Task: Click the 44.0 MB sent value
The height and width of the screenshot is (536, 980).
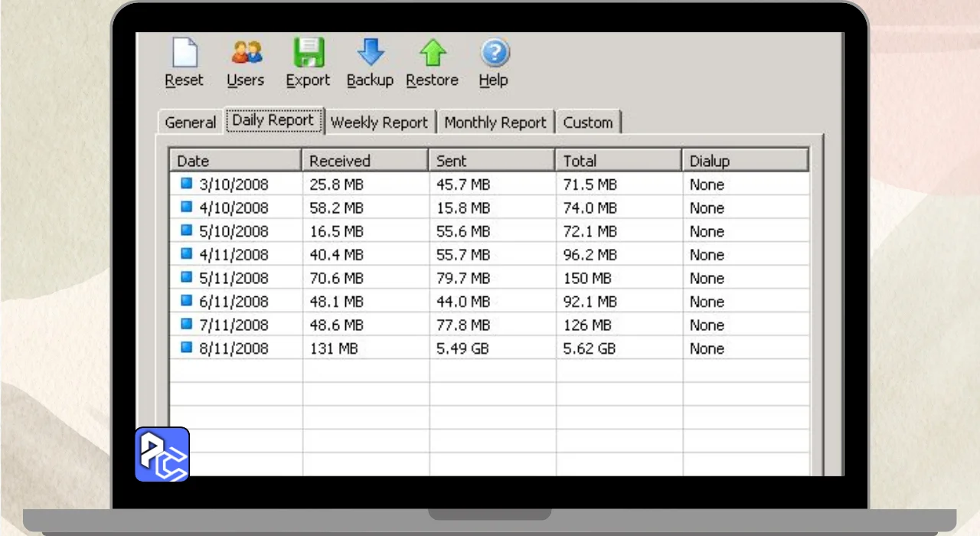Action: (x=463, y=302)
